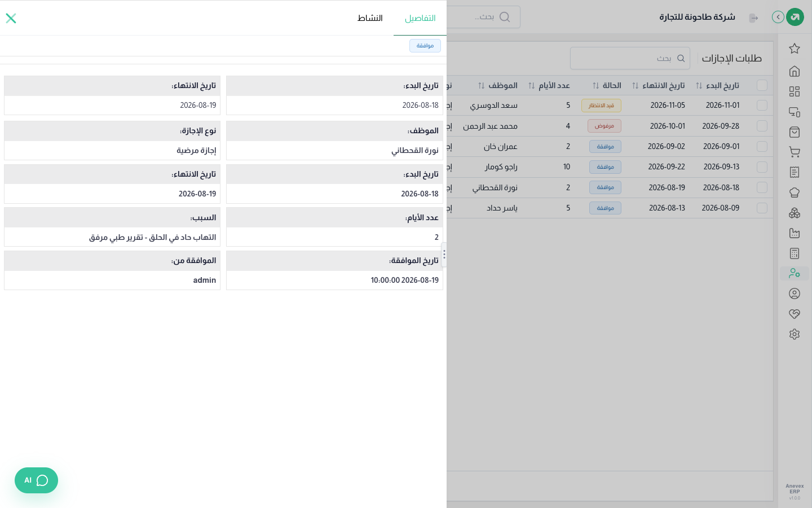The width and height of the screenshot is (812, 508).
Task: Switch to the النشاط tab
Action: (370, 18)
